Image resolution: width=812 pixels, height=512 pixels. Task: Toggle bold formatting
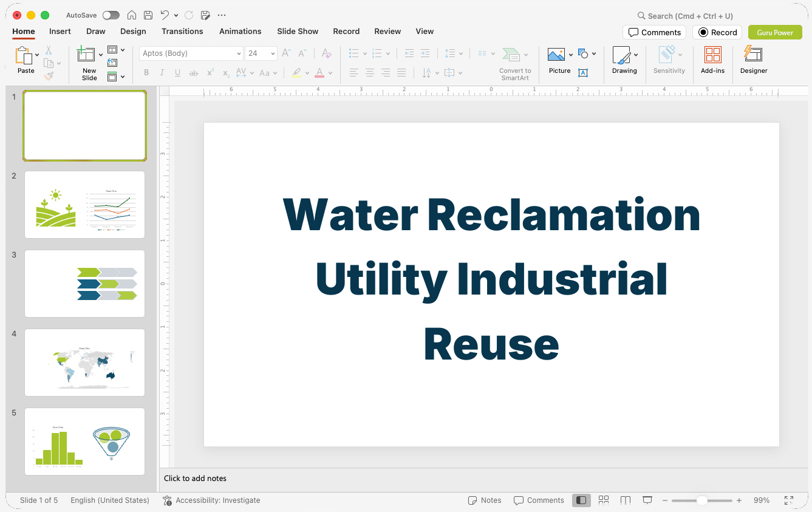coord(146,73)
